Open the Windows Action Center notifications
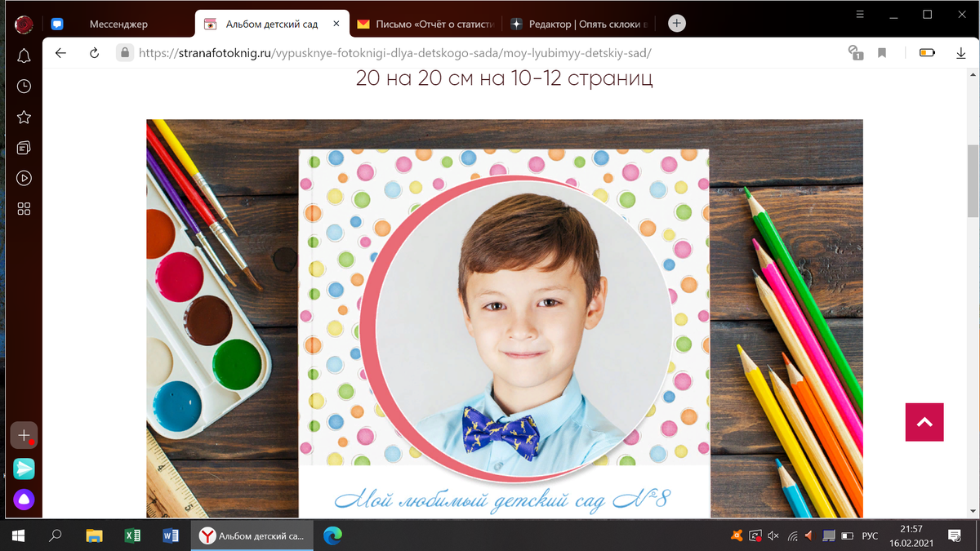 pos(955,535)
